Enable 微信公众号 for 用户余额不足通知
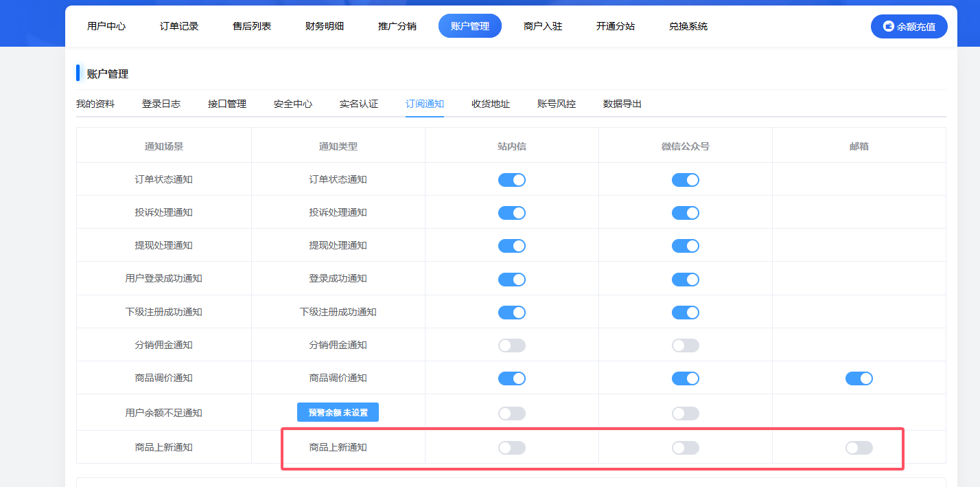980x487 pixels. (x=686, y=414)
